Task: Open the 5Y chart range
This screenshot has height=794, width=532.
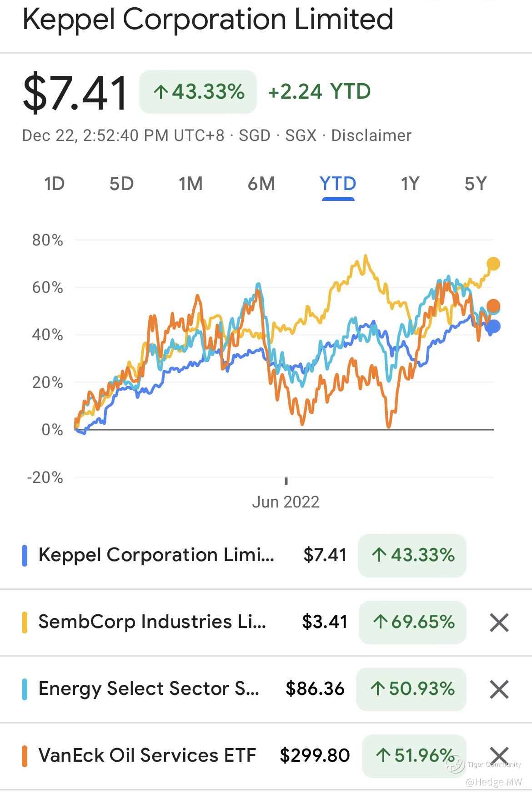Action: [x=476, y=184]
